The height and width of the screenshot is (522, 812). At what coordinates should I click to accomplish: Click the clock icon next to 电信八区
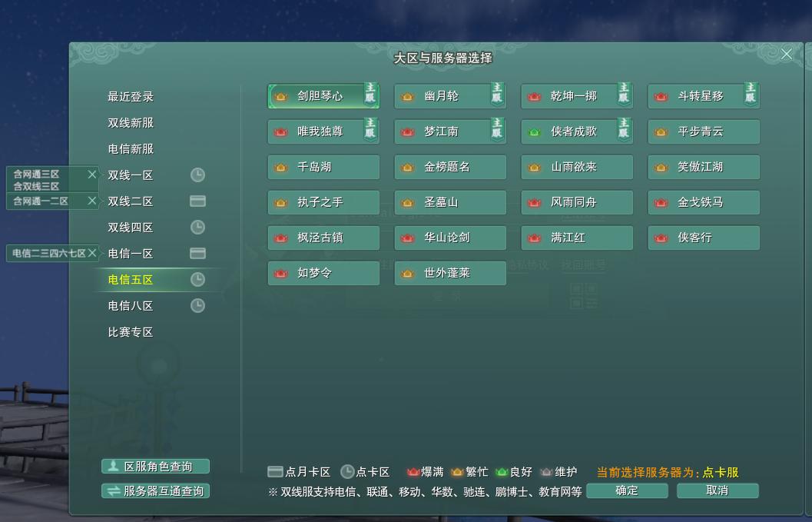197,305
